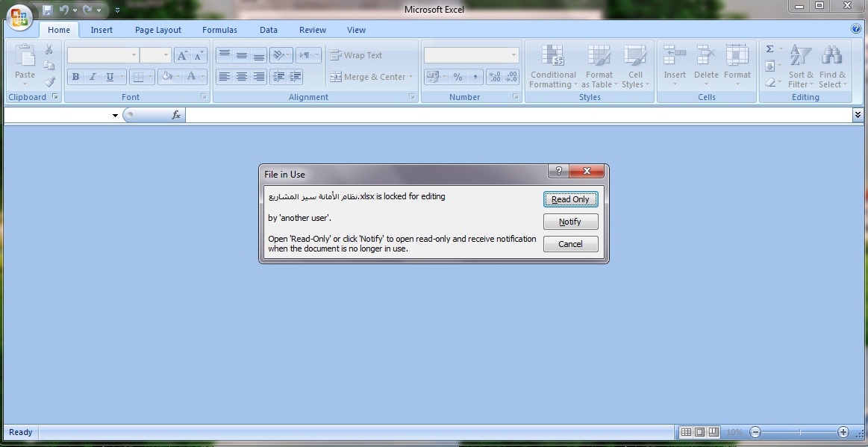
Task: Cut the selection with scissors icon
Action: (49, 50)
